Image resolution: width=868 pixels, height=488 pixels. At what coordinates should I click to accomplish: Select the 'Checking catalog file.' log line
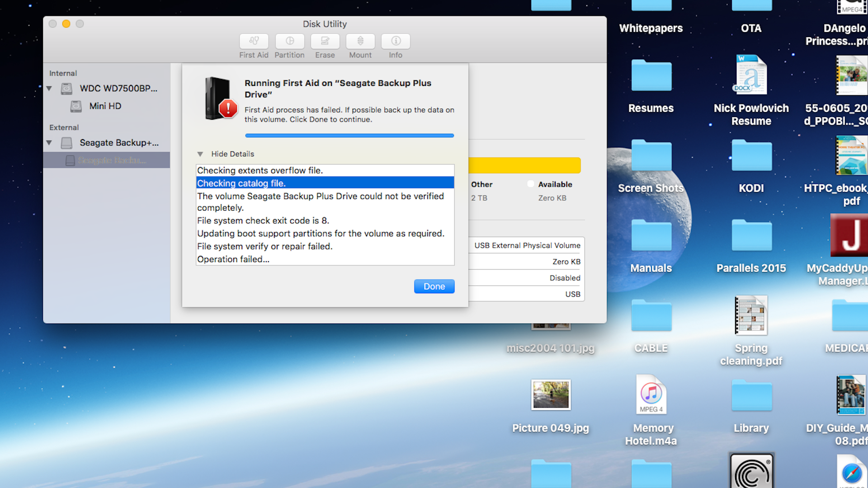[x=325, y=183]
